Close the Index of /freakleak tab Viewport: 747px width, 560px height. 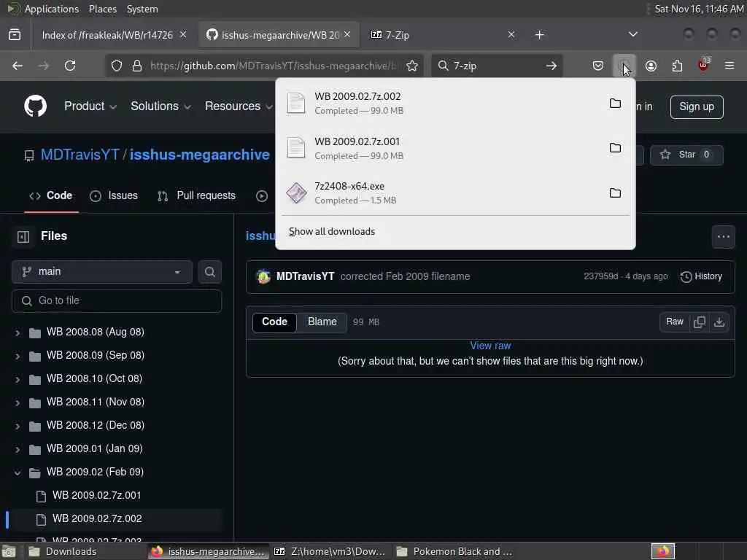pyautogui.click(x=183, y=34)
